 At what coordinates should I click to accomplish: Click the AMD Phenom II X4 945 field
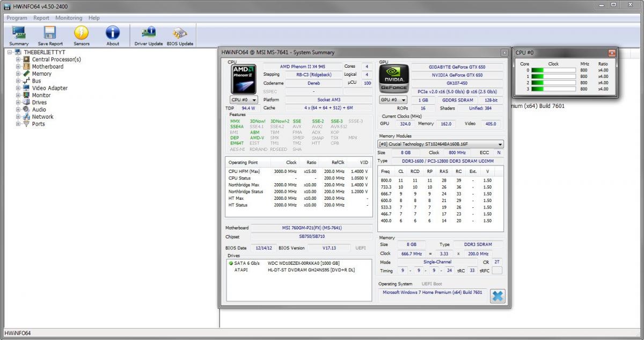coord(302,67)
